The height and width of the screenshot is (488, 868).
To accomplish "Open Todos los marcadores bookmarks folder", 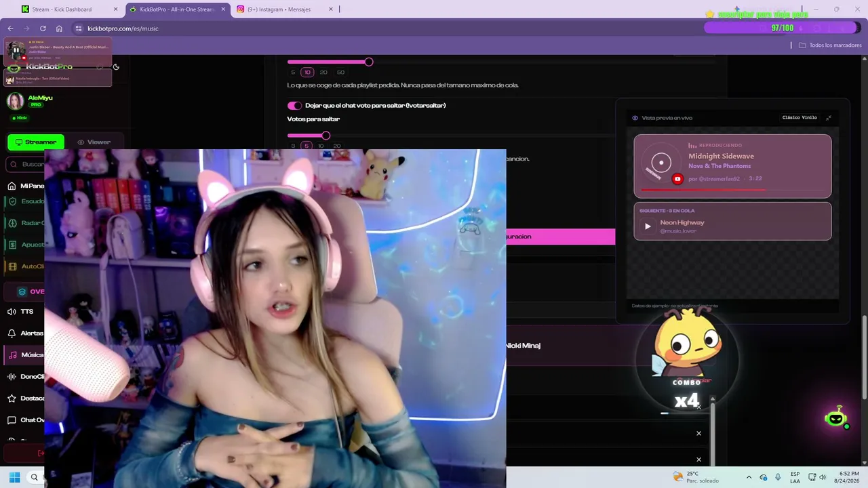I will (830, 45).
